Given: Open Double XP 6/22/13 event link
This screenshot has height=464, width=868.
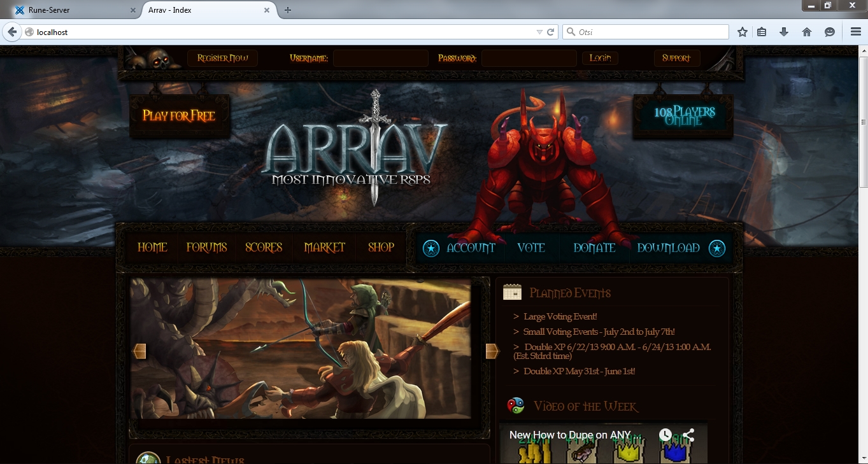Looking at the screenshot, I should tap(612, 351).
